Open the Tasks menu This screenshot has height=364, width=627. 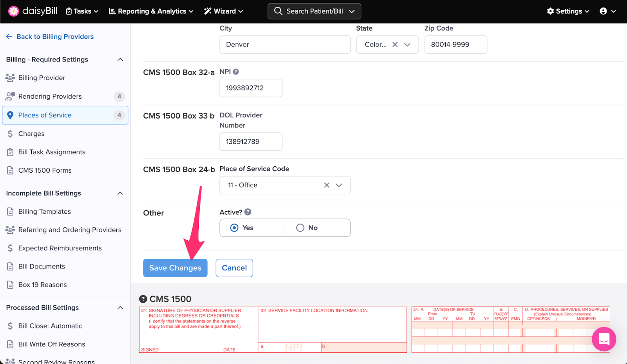click(x=82, y=11)
